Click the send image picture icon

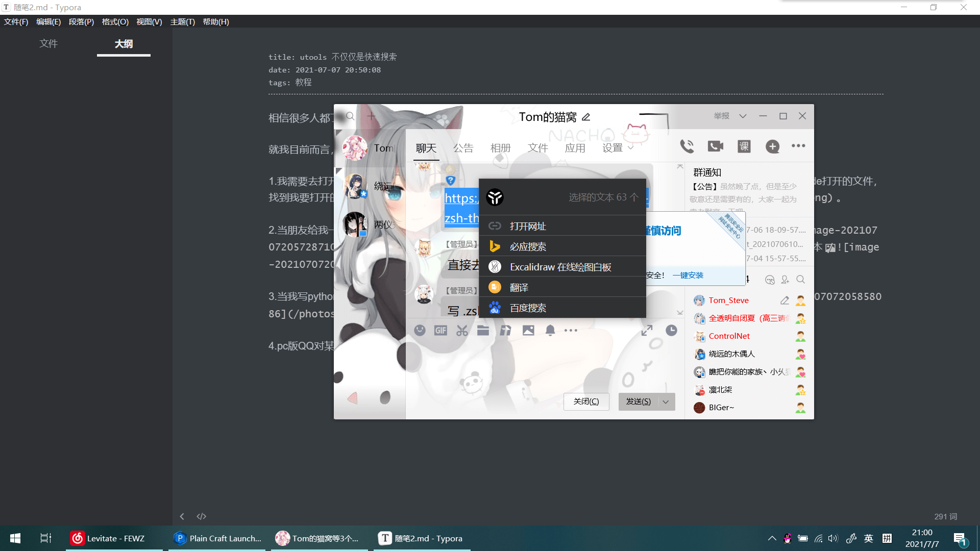(x=528, y=331)
